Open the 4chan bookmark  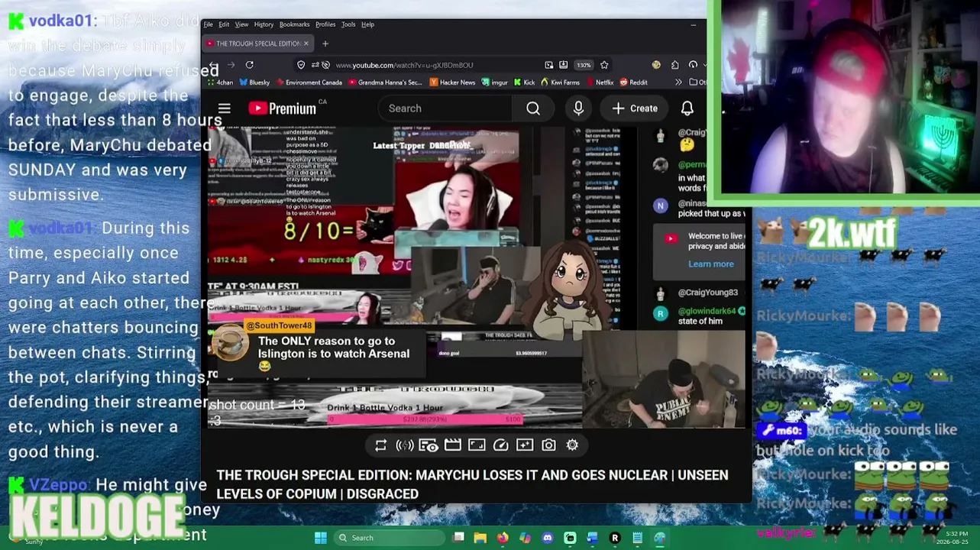click(220, 82)
